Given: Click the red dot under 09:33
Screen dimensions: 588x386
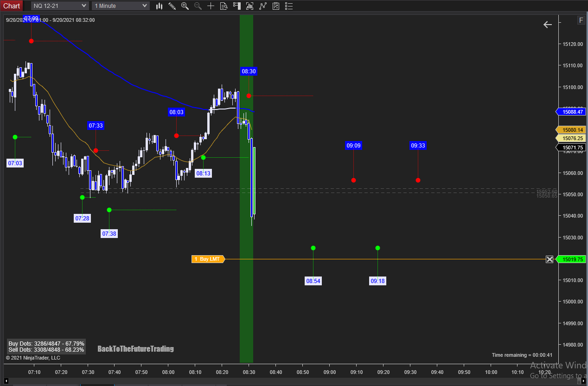Looking at the screenshot, I should click(418, 180).
